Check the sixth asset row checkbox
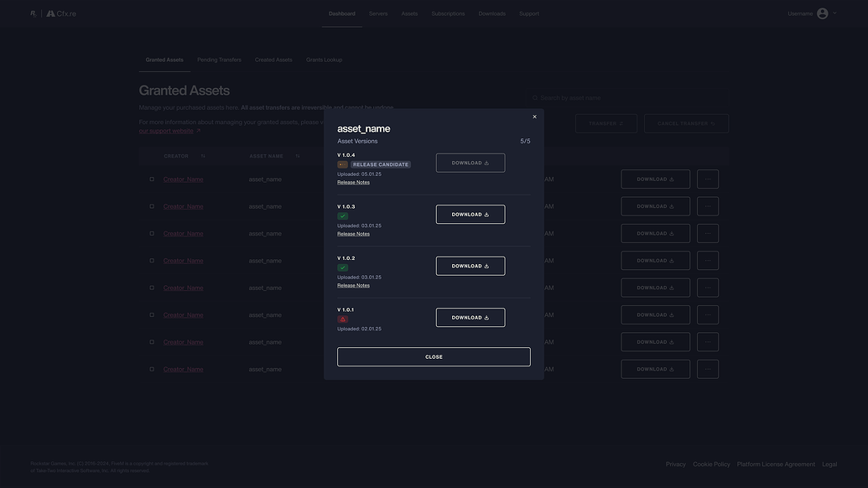 tap(152, 314)
